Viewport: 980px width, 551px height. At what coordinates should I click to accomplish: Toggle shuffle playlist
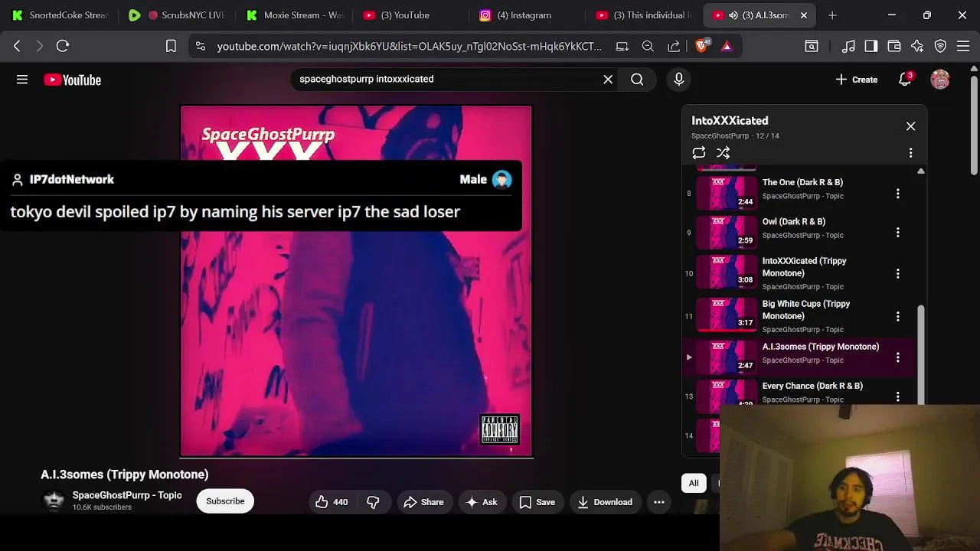(723, 153)
